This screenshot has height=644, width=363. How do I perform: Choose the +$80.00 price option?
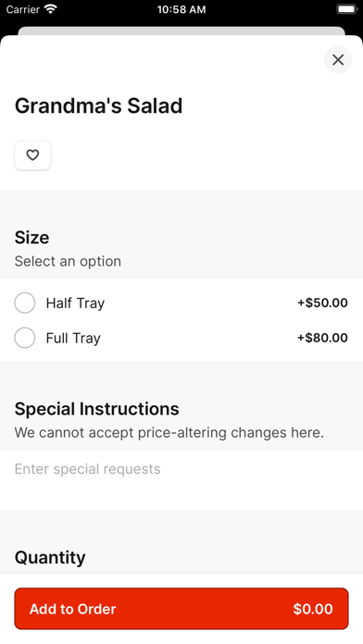(x=322, y=338)
